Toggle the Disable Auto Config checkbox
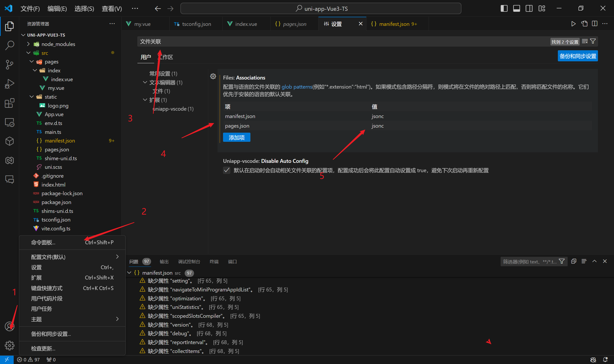The width and height of the screenshot is (614, 364). tap(227, 170)
